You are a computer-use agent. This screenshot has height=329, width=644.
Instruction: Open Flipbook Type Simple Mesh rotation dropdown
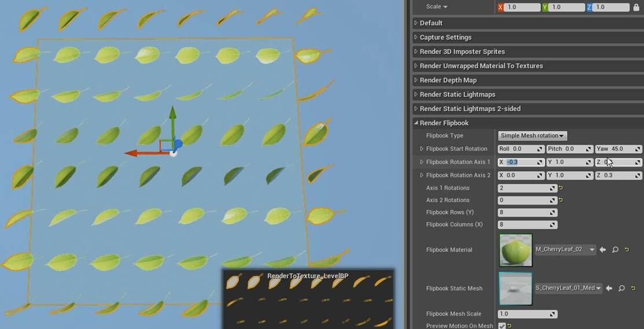(533, 136)
